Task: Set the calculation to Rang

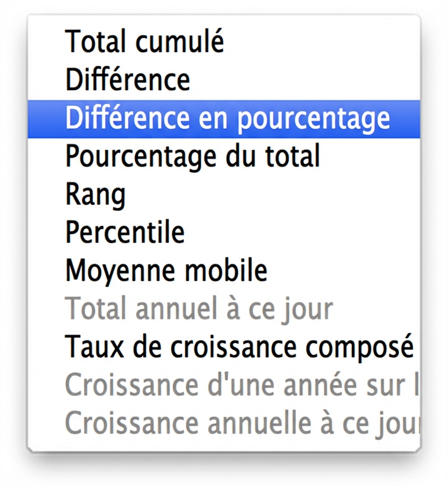Action: (x=224, y=195)
